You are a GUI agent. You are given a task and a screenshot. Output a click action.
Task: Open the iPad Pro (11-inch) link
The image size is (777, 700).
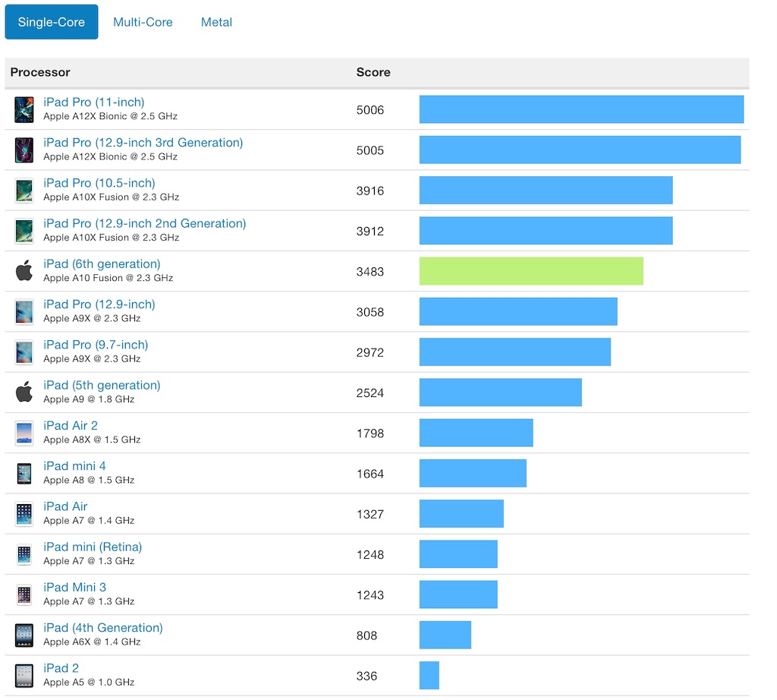[93, 102]
